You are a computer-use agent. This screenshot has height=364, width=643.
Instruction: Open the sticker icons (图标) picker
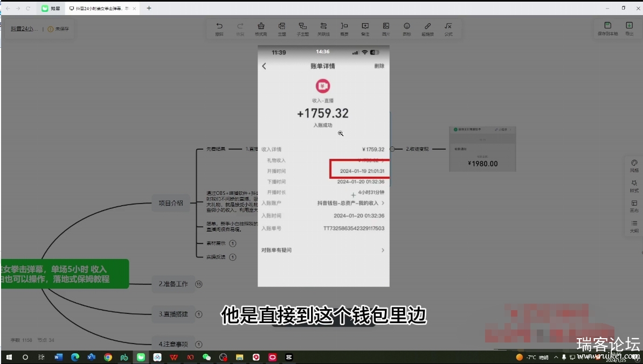(x=407, y=29)
